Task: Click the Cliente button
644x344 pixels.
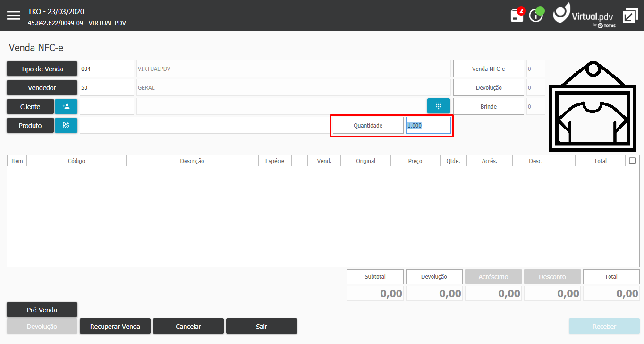Action: (30, 106)
